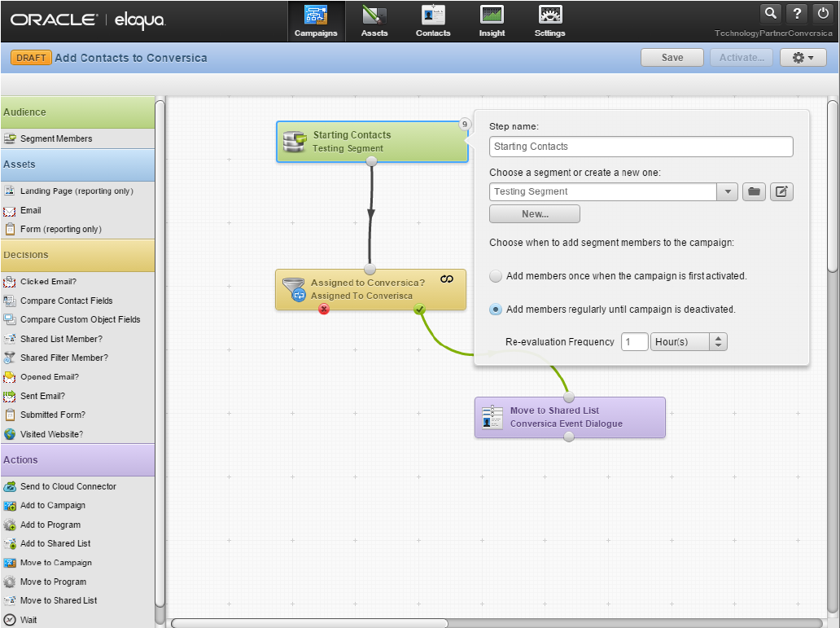Click the power logout icon
The image size is (840, 628).
[823, 13]
